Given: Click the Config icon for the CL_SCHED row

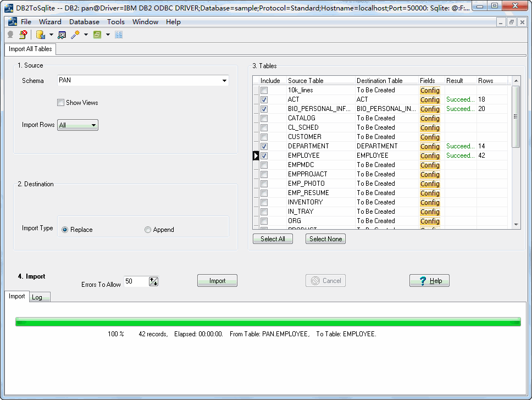Looking at the screenshot, I should (430, 127).
